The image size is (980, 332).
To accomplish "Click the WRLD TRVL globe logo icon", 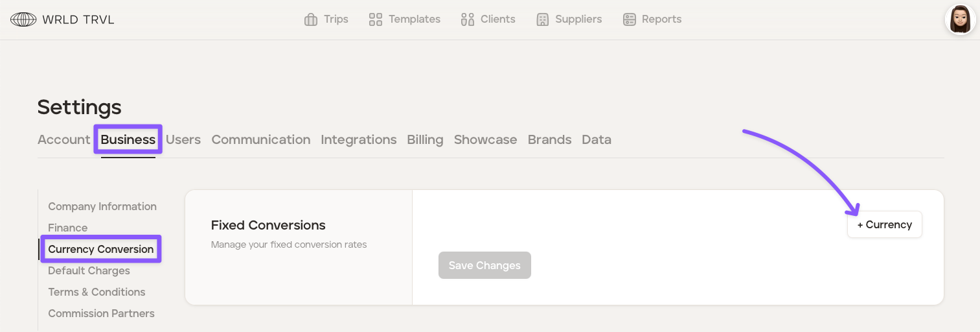I will [x=23, y=19].
